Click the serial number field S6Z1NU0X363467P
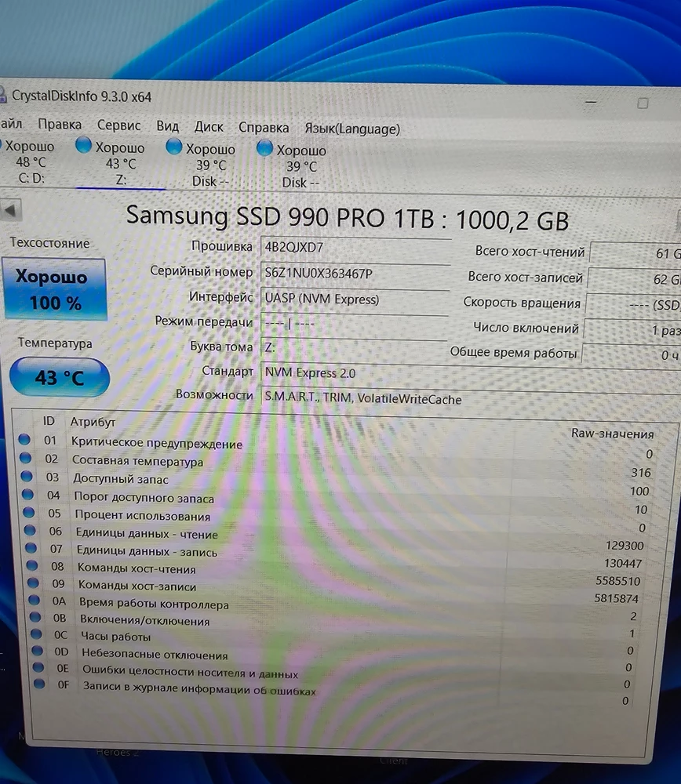Image resolution: width=681 pixels, height=784 pixels. pyautogui.click(x=355, y=274)
